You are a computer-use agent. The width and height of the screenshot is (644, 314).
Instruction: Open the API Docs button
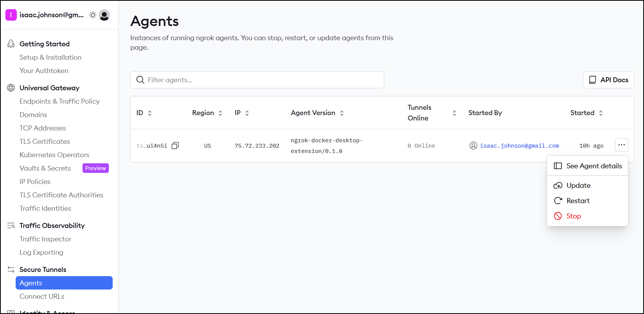(608, 80)
